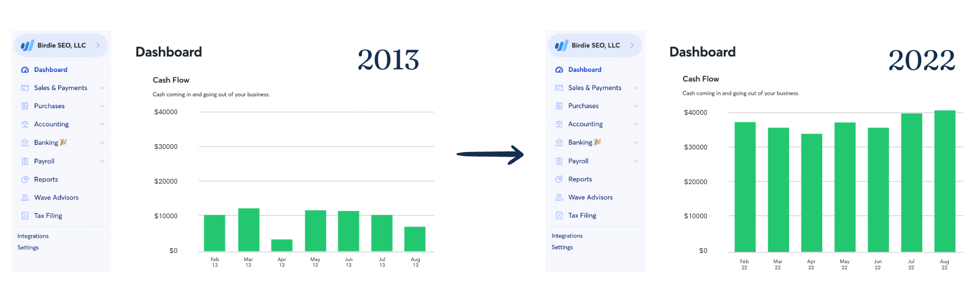Click the Banking building icon in the 2022 sidebar
This screenshot has height=306, width=980.
(x=559, y=142)
